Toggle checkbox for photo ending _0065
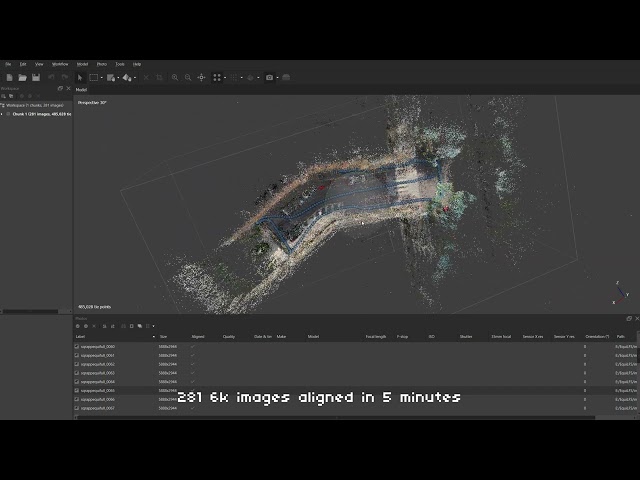The width and height of the screenshot is (640, 480). [x=77, y=391]
